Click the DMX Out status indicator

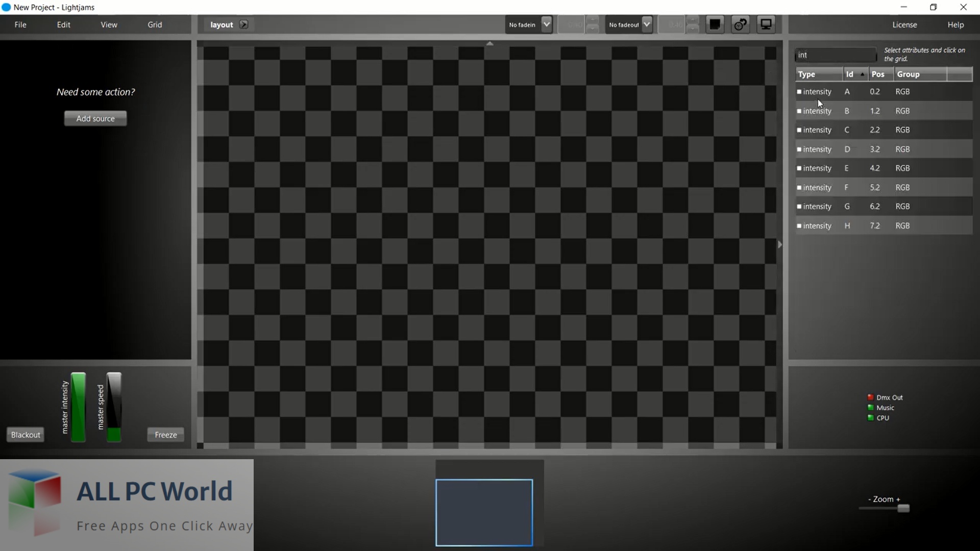[870, 396]
